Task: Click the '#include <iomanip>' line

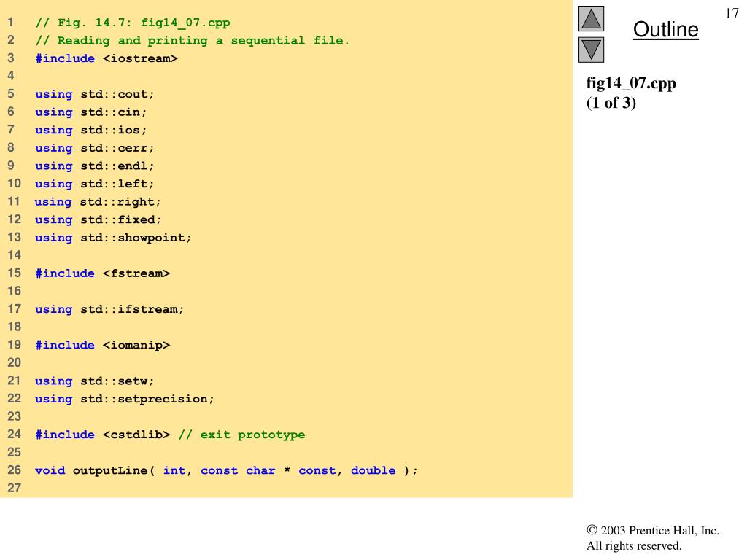Action: [x=102, y=345]
